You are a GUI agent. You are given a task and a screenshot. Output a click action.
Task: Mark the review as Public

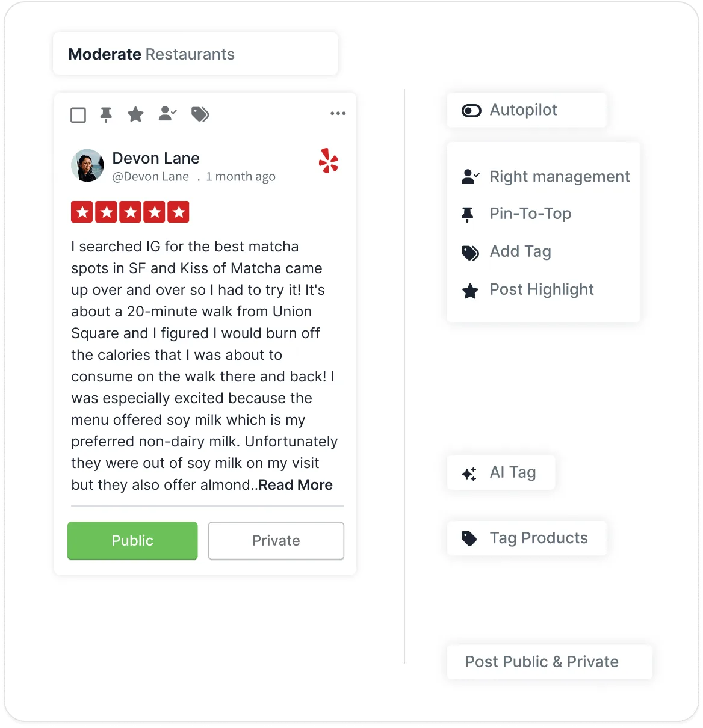(132, 541)
